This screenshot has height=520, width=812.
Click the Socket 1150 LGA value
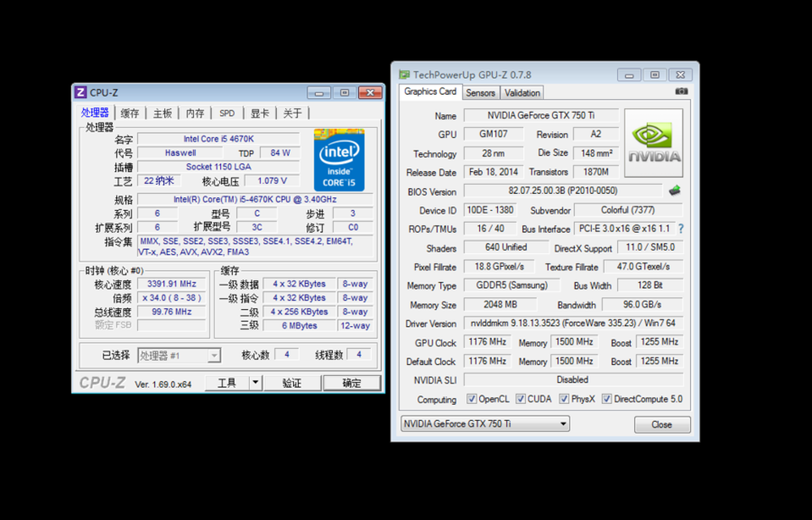click(218, 166)
